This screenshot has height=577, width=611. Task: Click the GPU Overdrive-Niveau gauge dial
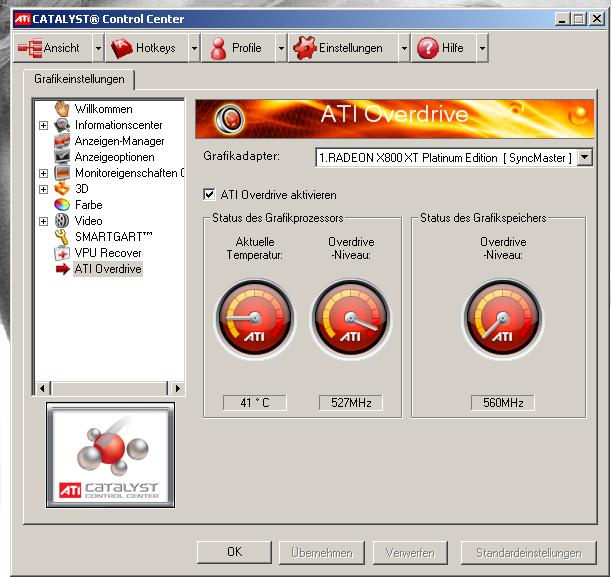(x=351, y=318)
